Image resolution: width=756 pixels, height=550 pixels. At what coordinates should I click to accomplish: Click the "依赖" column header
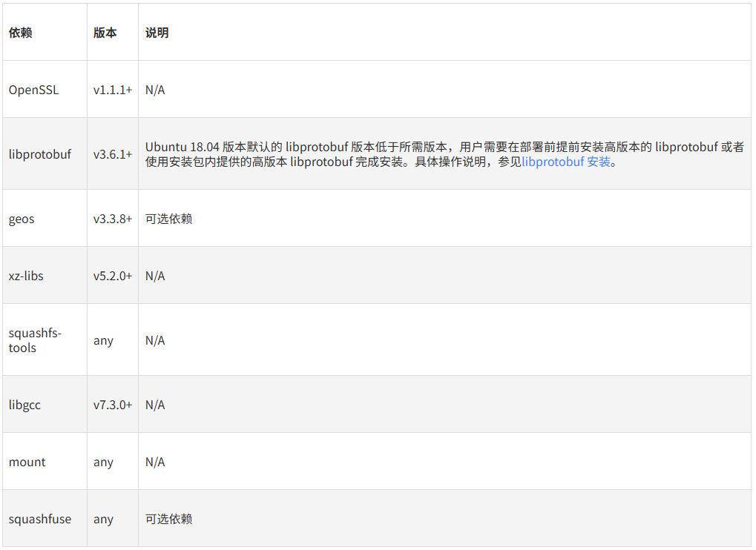(20, 33)
